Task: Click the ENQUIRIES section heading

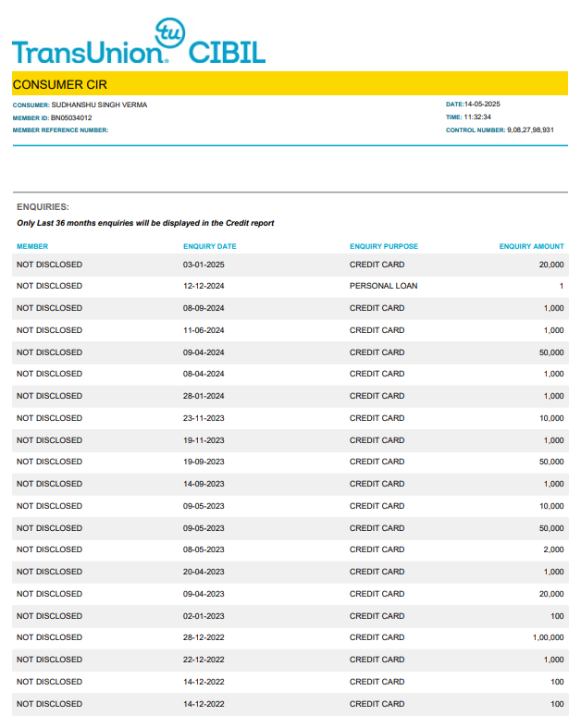Action: (43, 206)
